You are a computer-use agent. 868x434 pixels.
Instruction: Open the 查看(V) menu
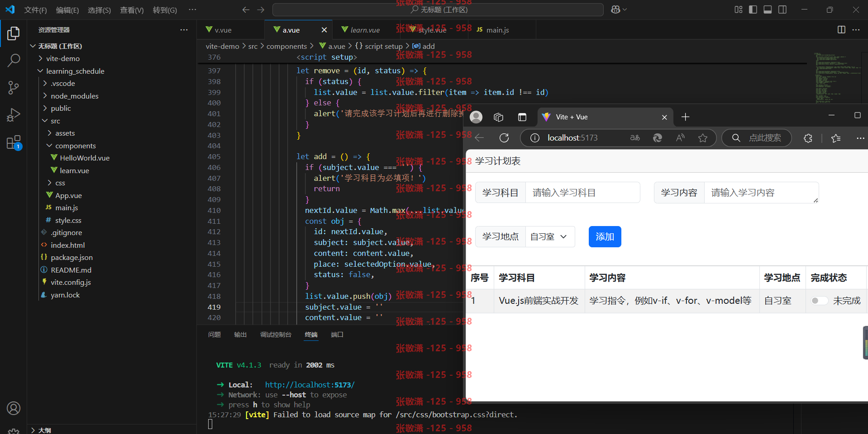tap(131, 10)
